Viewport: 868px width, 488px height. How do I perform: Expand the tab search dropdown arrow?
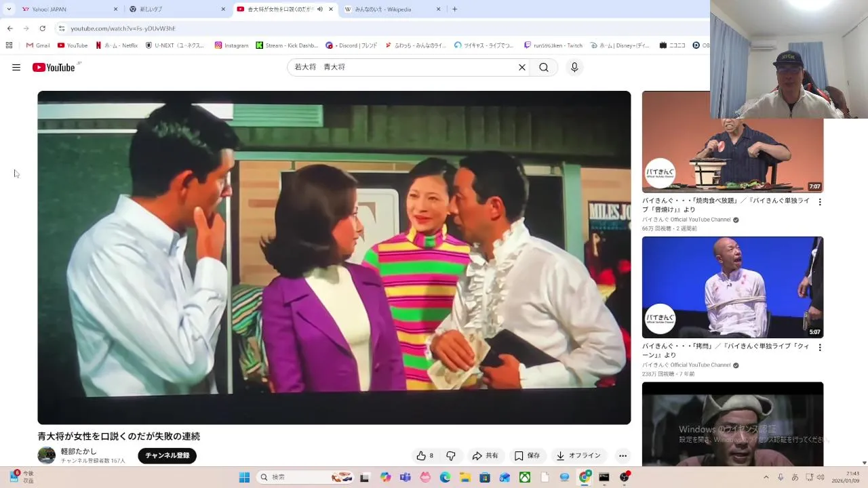click(9, 9)
